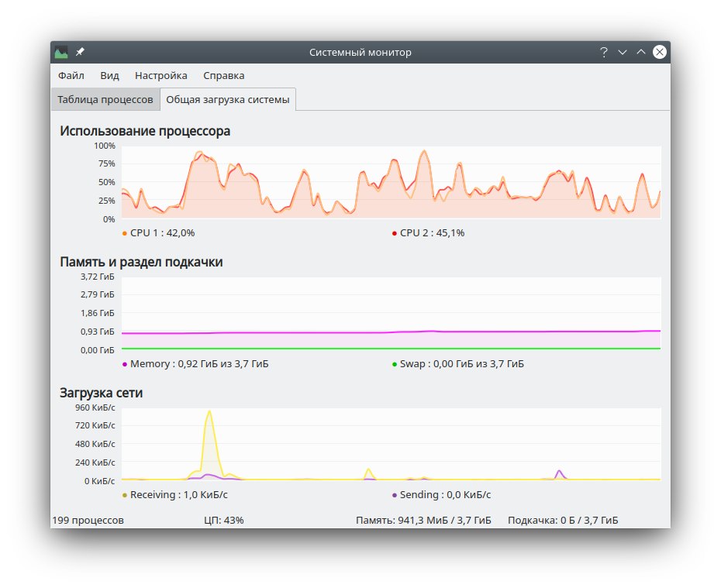Click the red CPU 2 legend dot
The width and height of the screenshot is (721, 588).
395,233
